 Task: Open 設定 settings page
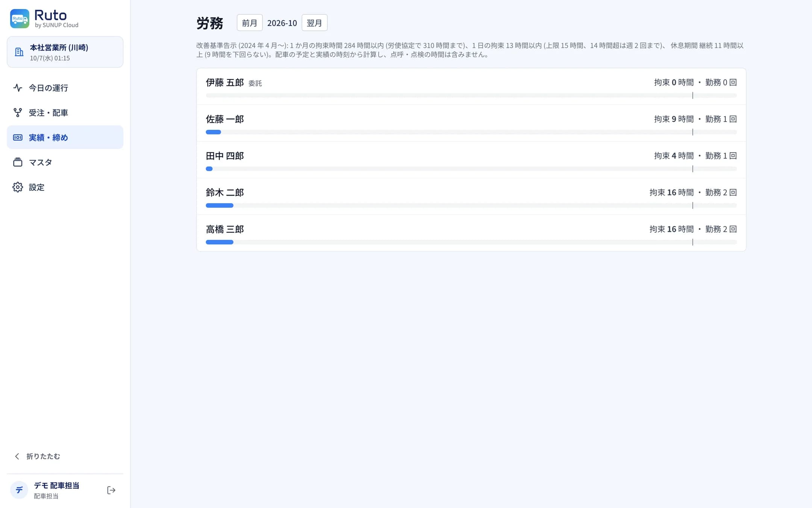[65, 187]
